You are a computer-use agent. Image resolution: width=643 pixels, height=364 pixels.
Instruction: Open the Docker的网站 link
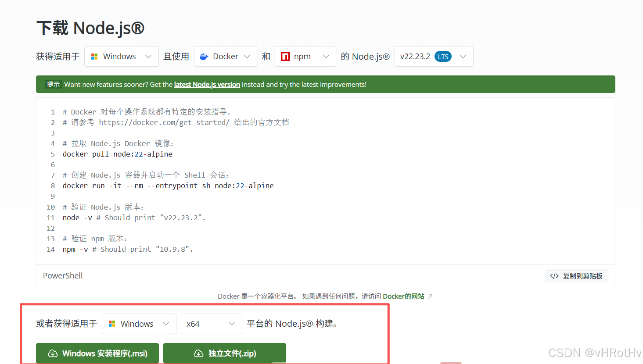(404, 296)
